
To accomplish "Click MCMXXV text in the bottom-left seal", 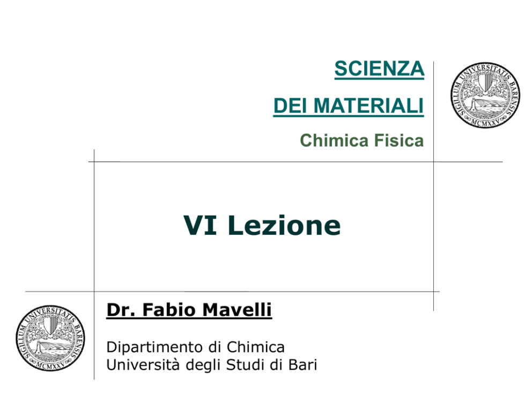I will point(50,364).
